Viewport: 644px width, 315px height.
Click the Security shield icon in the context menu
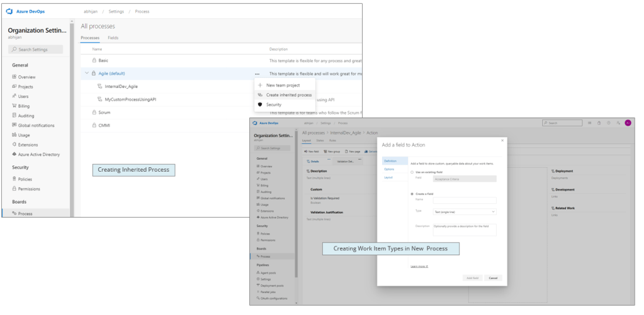click(260, 104)
